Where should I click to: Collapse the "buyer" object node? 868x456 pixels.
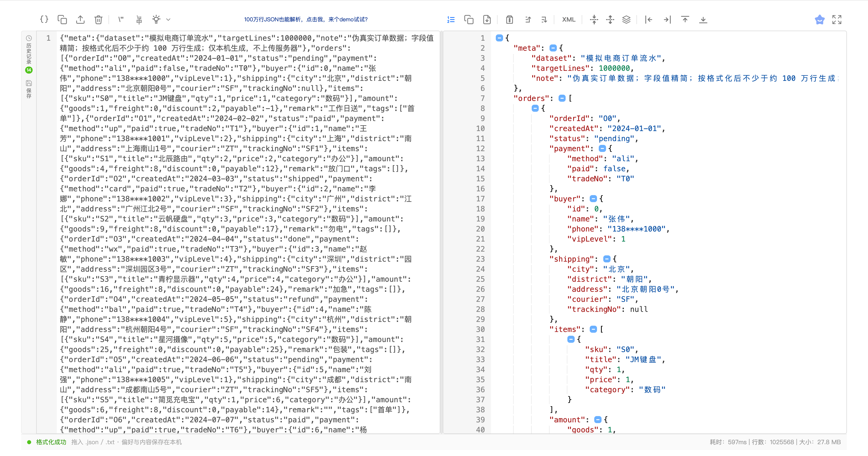tap(593, 199)
